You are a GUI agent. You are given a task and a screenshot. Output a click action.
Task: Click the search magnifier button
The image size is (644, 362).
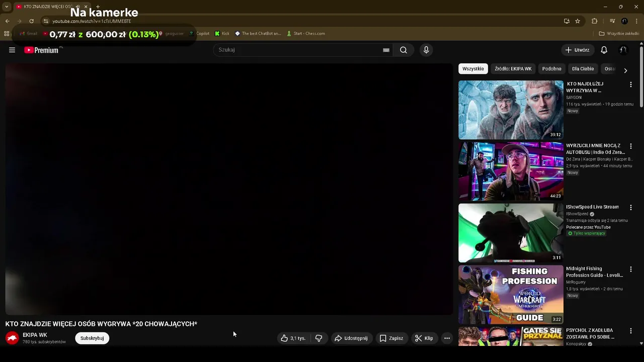click(x=404, y=50)
